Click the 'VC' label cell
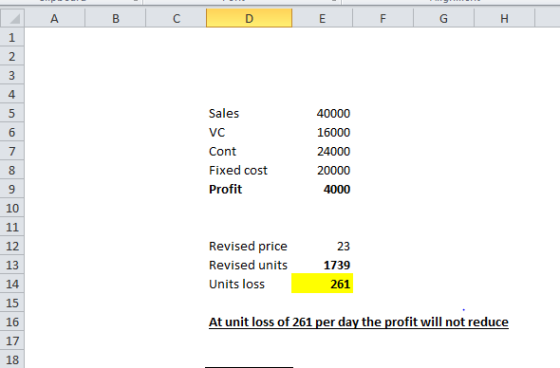This screenshot has width=560, height=368. pyautogui.click(x=249, y=132)
